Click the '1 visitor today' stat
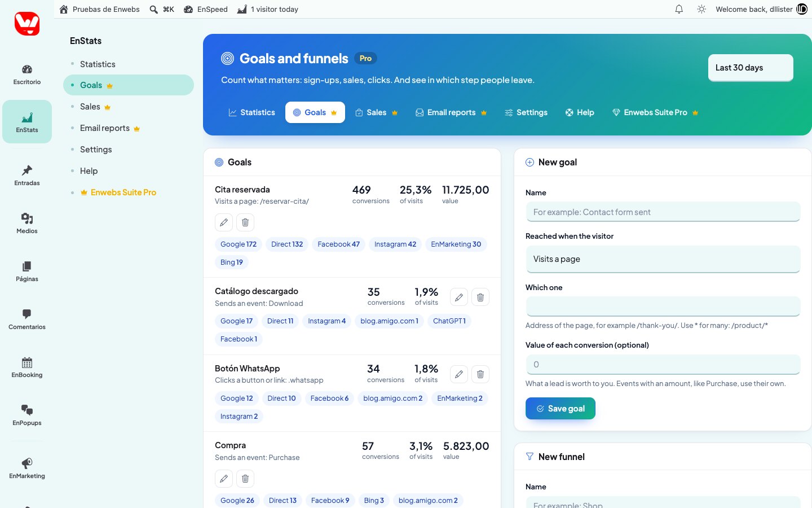The image size is (812, 508). pos(268,9)
